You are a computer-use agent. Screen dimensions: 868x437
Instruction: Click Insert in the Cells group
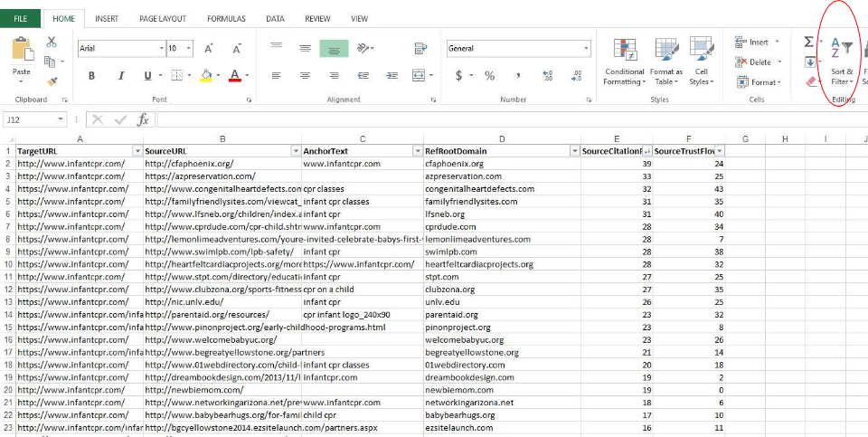(756, 43)
